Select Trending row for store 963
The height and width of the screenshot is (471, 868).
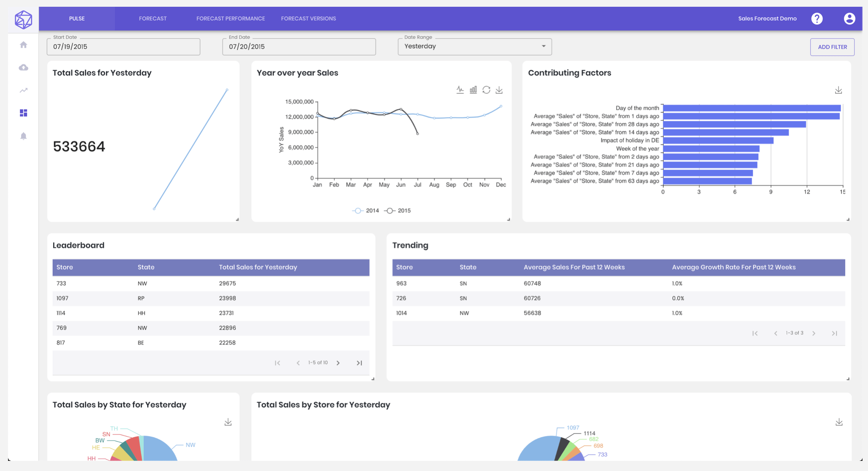coord(618,284)
